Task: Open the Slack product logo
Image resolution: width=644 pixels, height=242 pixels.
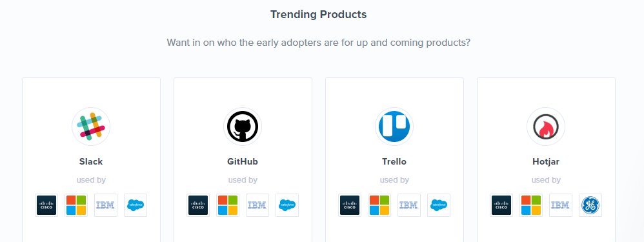Action: 91,126
